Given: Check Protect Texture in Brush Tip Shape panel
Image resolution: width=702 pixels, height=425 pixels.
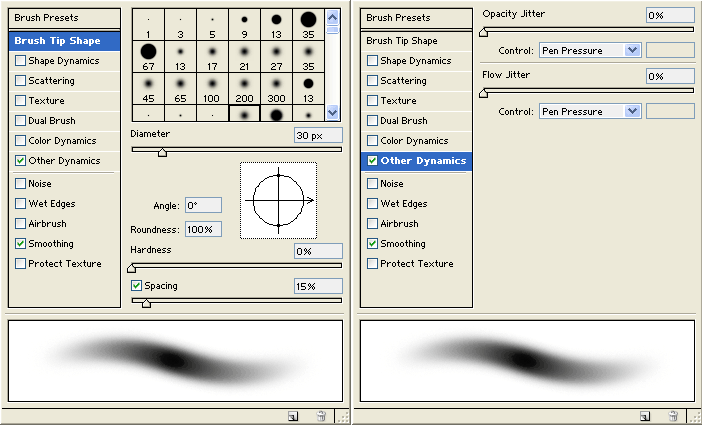Looking at the screenshot, I should pyautogui.click(x=20, y=263).
